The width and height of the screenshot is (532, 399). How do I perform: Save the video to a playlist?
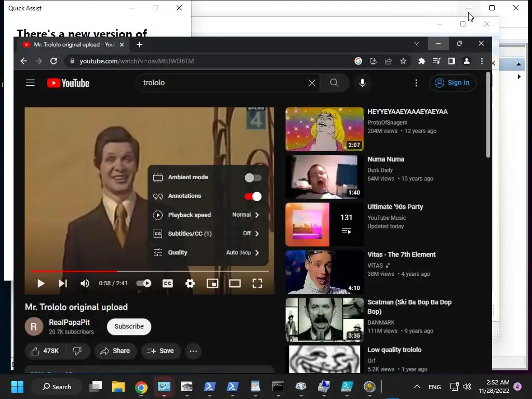160,351
